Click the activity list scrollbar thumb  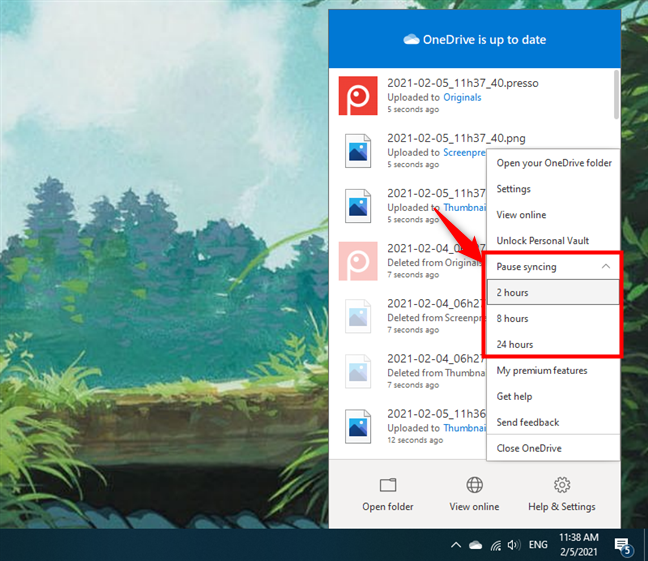pyautogui.click(x=616, y=95)
